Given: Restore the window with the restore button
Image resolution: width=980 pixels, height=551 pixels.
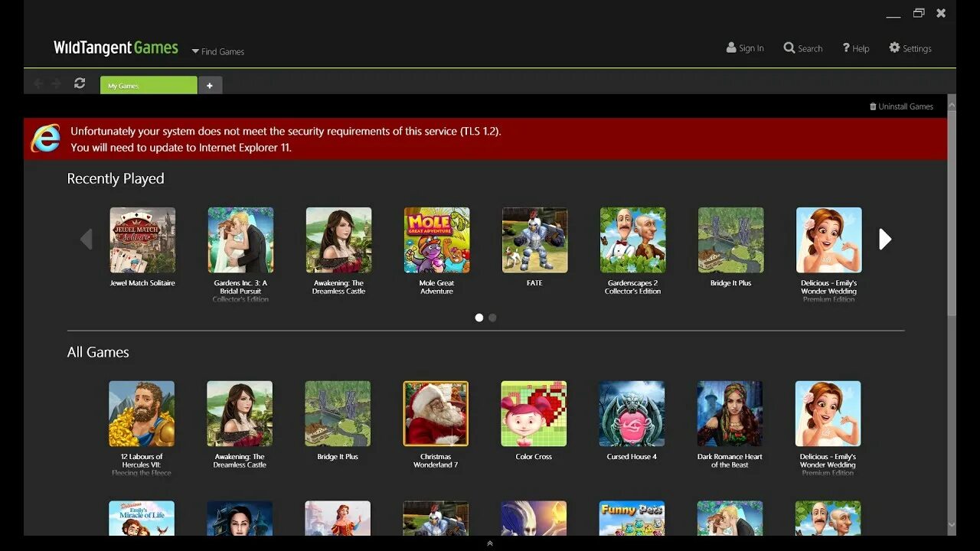Looking at the screenshot, I should pyautogui.click(x=918, y=13).
